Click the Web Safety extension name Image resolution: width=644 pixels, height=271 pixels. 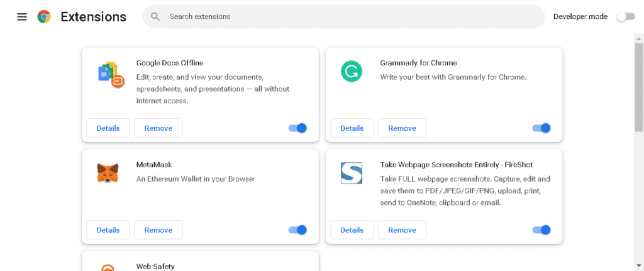pyautogui.click(x=155, y=267)
